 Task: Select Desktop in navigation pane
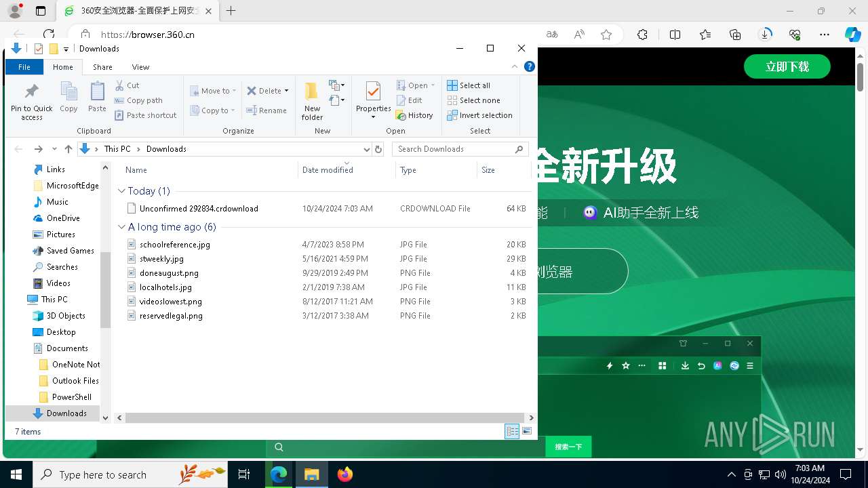61,332
